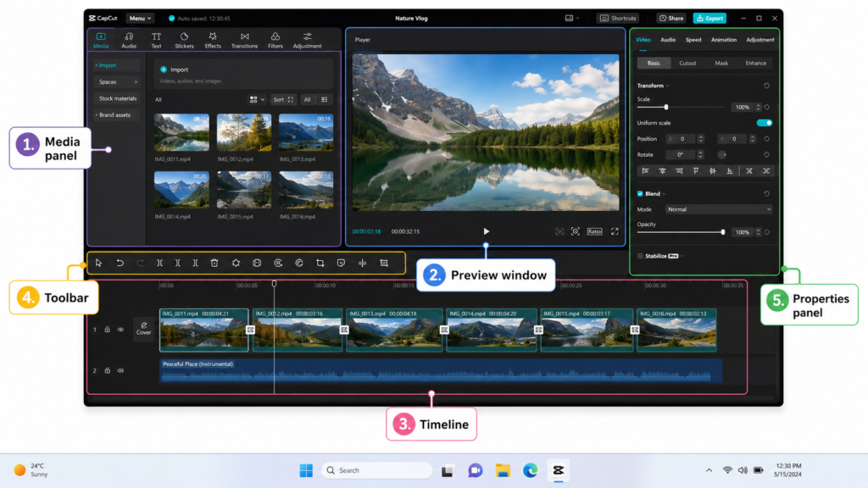Align clip to bottom in alignment row
The width and height of the screenshot is (868, 488).
tap(730, 171)
